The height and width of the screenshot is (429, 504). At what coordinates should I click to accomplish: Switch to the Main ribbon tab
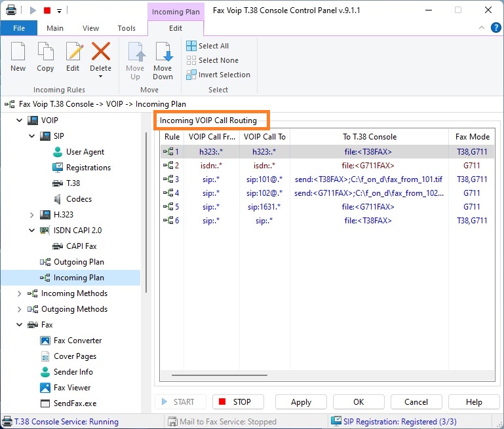tap(55, 28)
